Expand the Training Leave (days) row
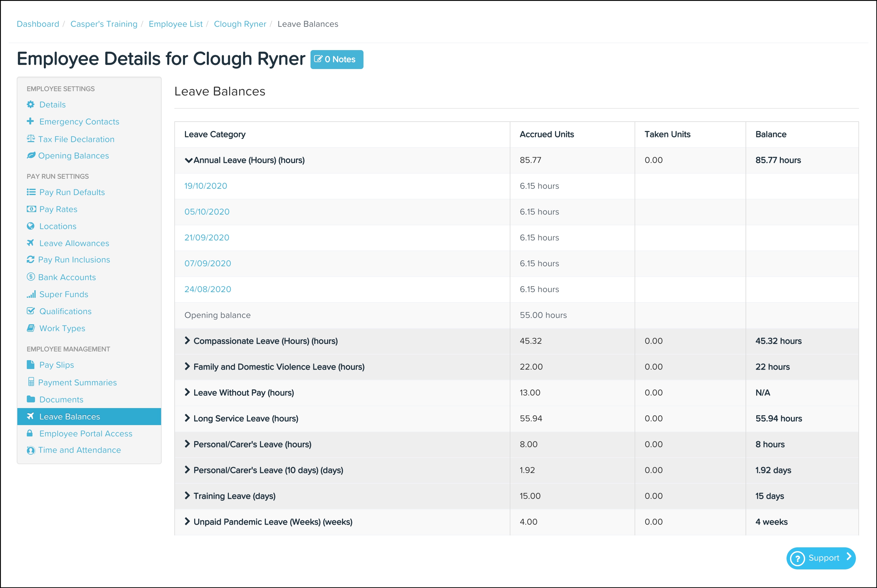Image resolution: width=877 pixels, height=588 pixels. pos(187,496)
